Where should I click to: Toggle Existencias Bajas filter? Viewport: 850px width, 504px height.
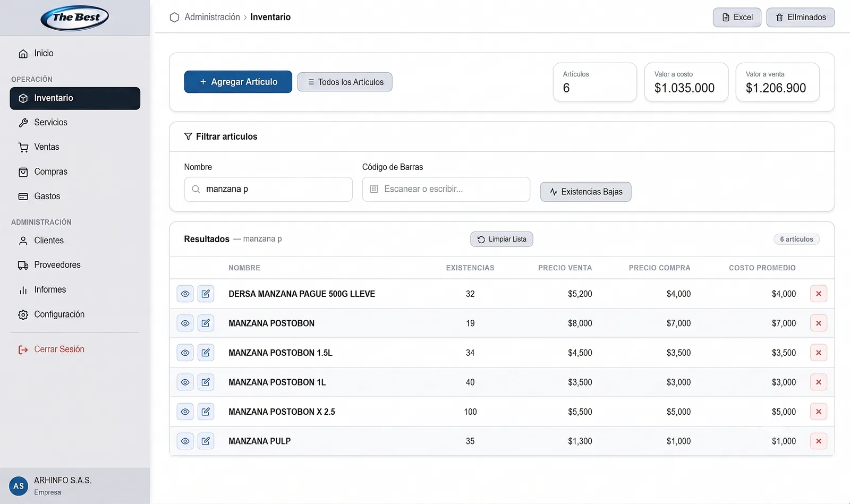coord(585,192)
